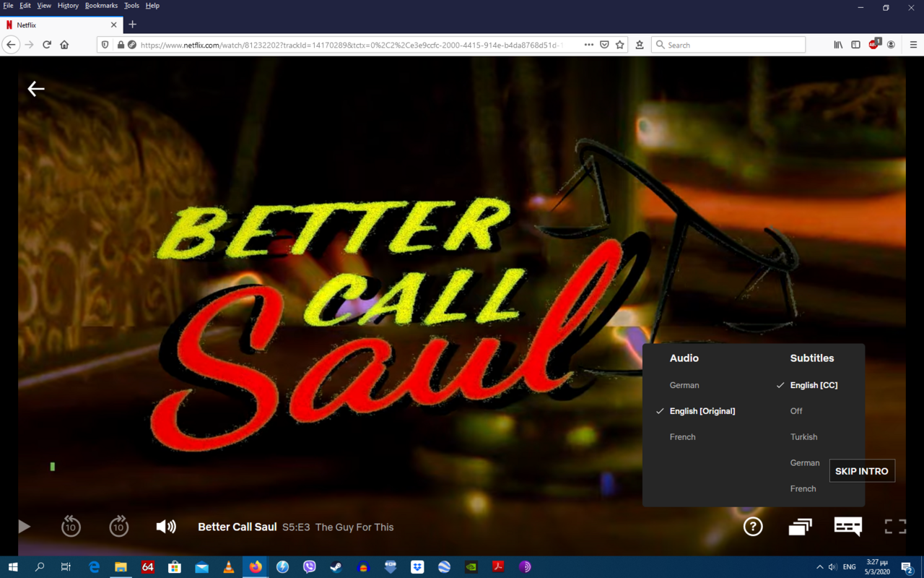Select French audio
The width and height of the screenshot is (924, 578).
(683, 437)
